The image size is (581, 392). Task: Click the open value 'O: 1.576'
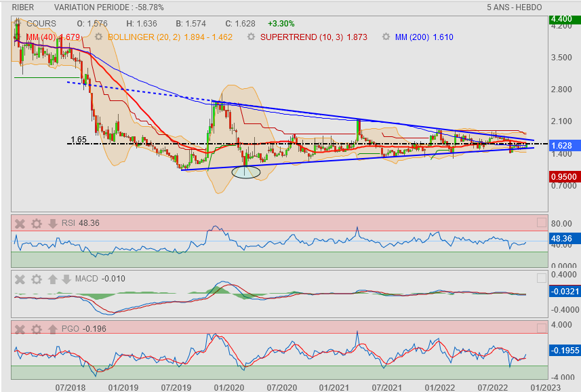point(92,23)
